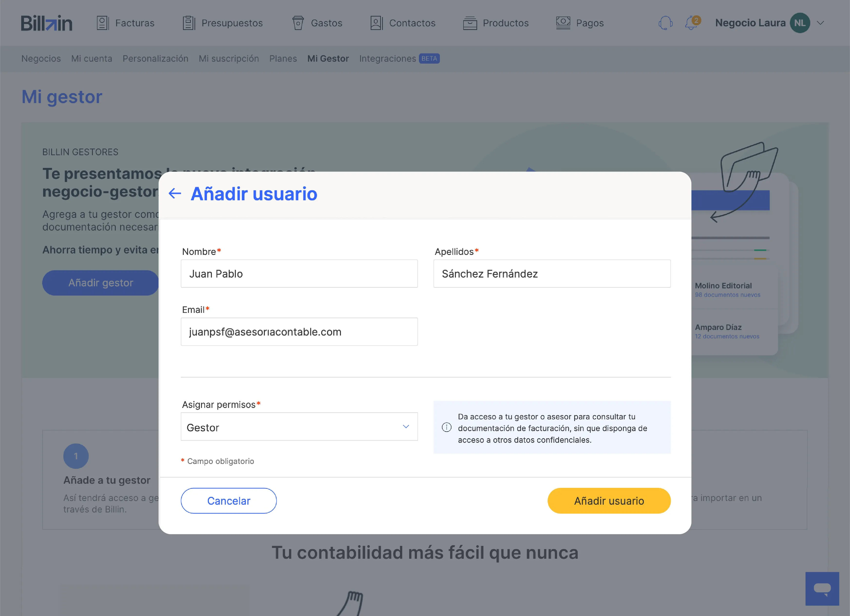This screenshot has width=850, height=616.
Task: Switch to Mi Gestor tab
Action: click(x=328, y=58)
